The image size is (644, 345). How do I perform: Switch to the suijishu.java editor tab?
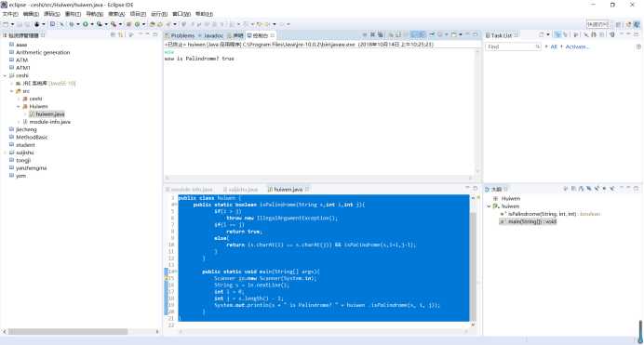click(240, 190)
